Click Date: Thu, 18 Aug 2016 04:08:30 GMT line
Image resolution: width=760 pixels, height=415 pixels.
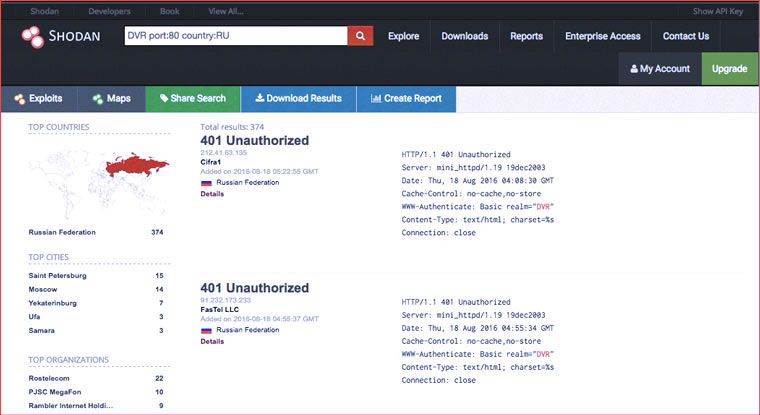(x=477, y=180)
